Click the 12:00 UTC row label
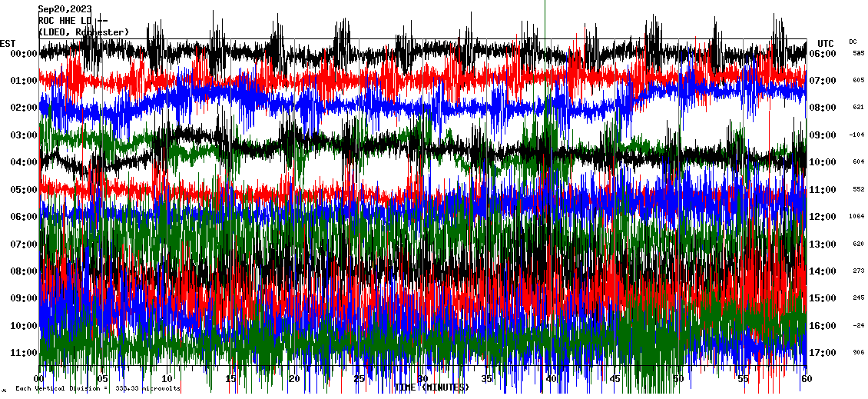The image size is (868, 399). click(824, 217)
